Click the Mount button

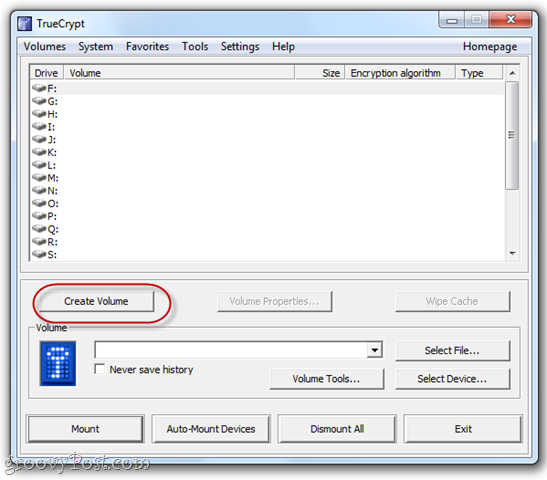pyautogui.click(x=85, y=429)
